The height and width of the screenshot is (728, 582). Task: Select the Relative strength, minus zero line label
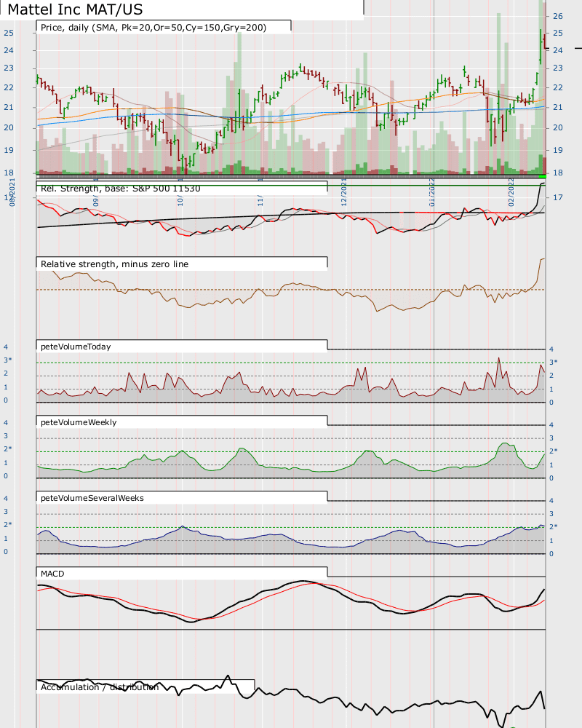[115, 264]
